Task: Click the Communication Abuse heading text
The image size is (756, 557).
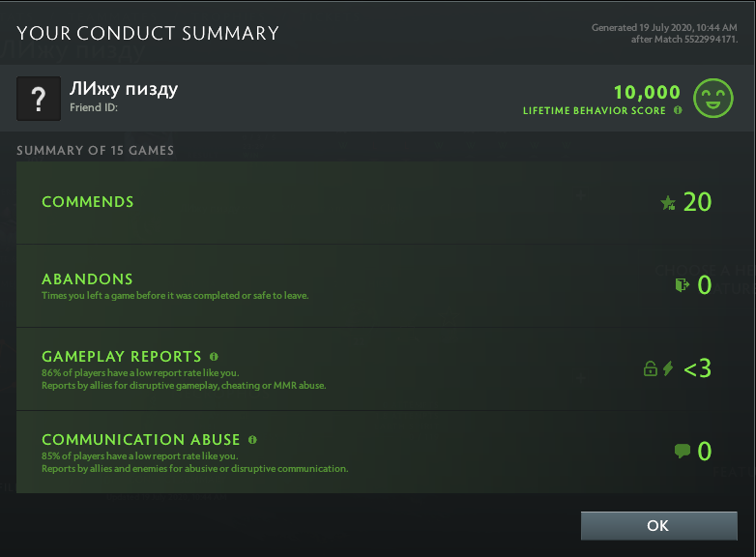Action: click(141, 440)
